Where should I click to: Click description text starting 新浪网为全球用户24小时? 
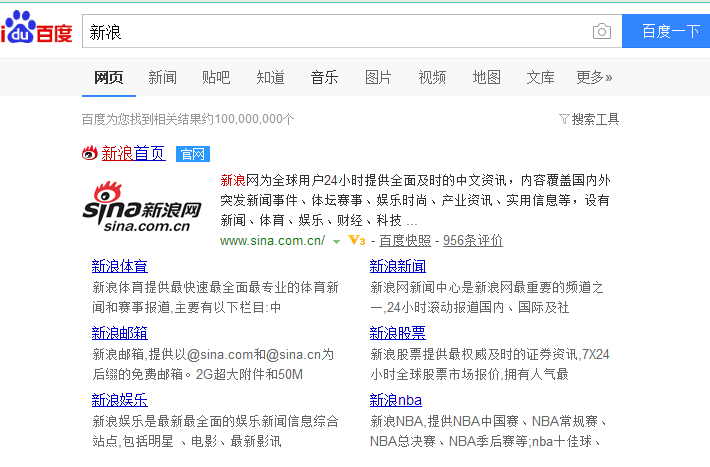coord(415,200)
